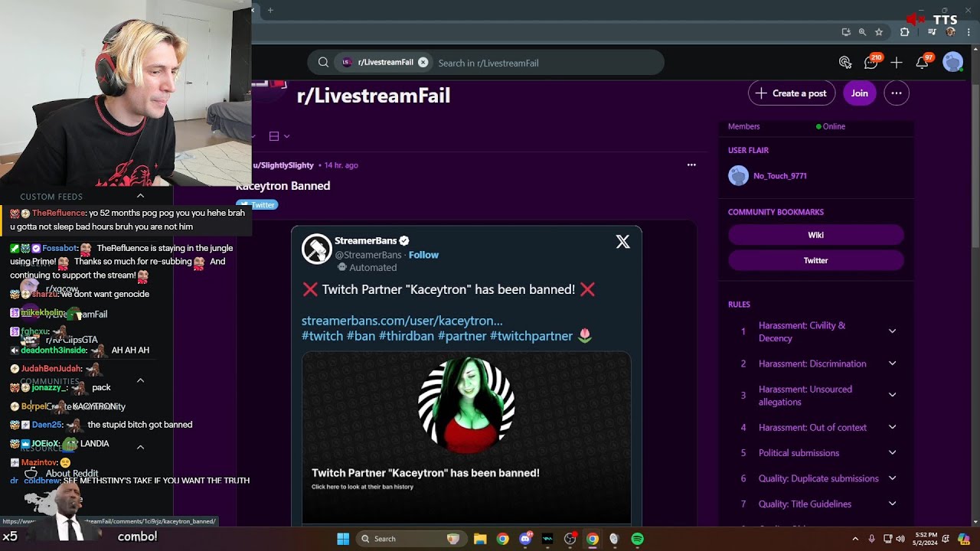Click the install app icon in address bar
980x551 pixels.
click(x=846, y=32)
